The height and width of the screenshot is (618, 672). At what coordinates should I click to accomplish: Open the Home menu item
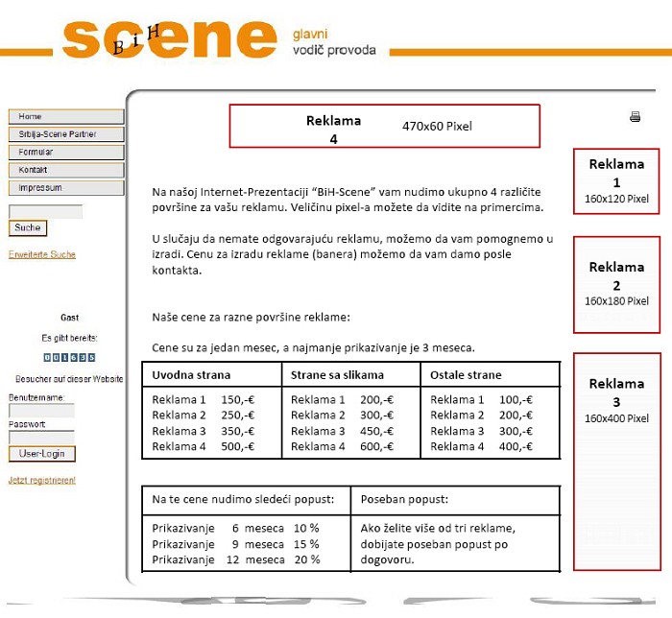point(66,116)
